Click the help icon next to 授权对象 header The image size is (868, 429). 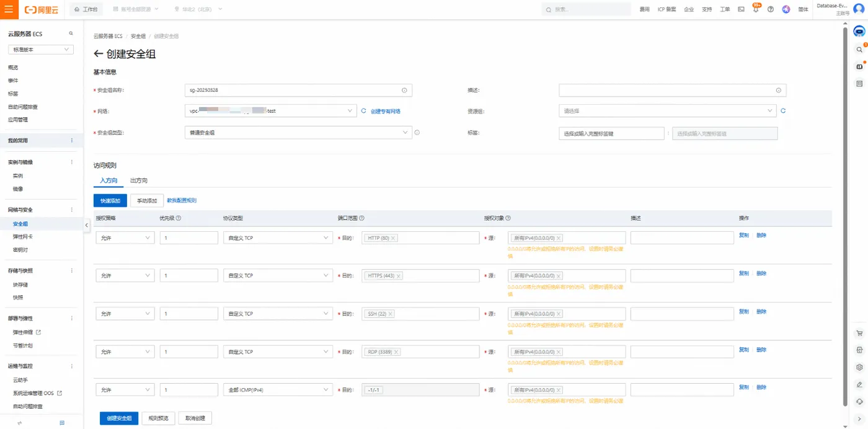508,218
